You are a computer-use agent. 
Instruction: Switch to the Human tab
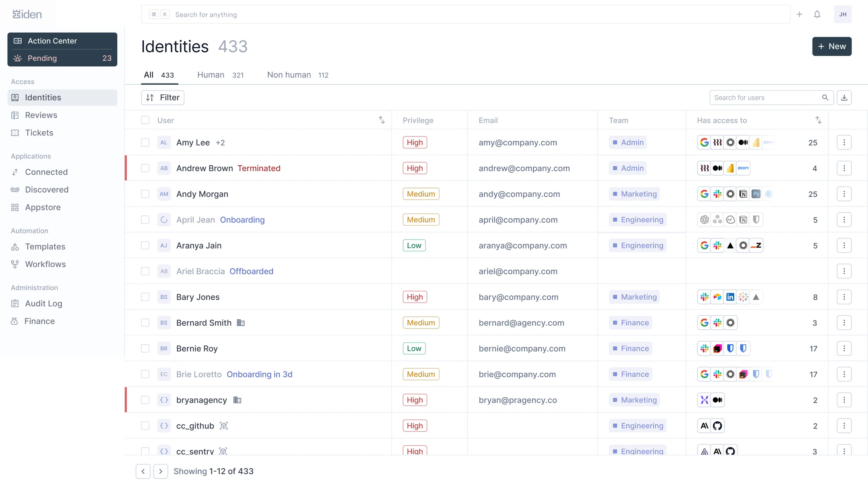(x=220, y=75)
